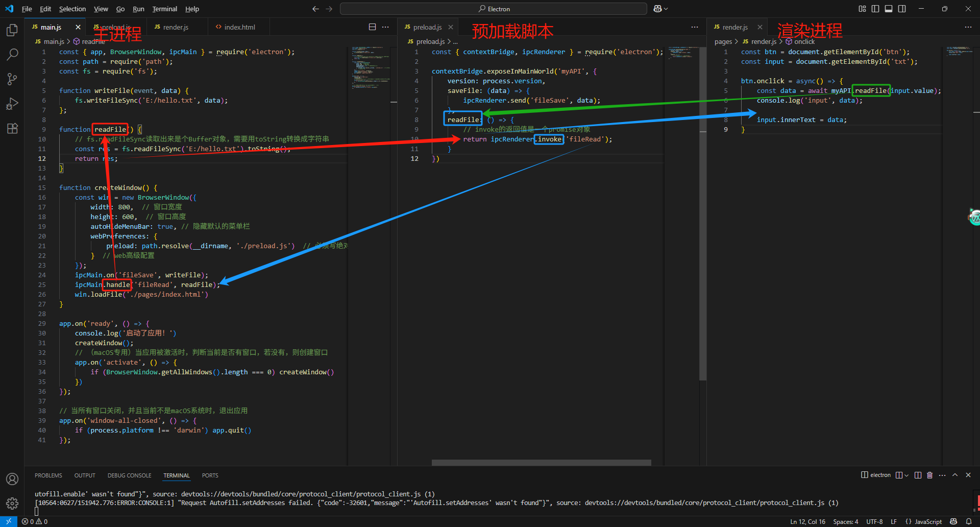Viewport: 980px width, 527px height.
Task: Click the Go Back arrow
Action: [x=315, y=9]
